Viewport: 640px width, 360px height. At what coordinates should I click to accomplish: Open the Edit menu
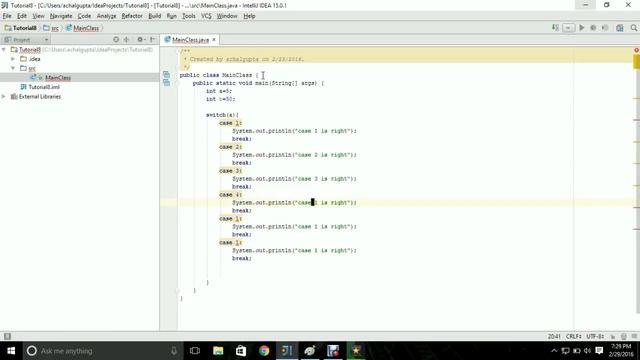pyautogui.click(x=22, y=16)
